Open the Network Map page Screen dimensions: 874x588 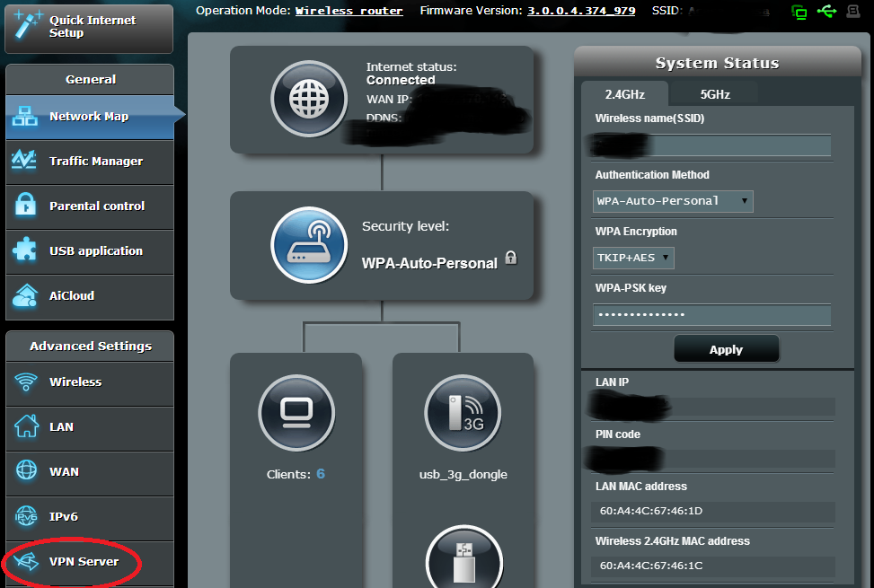(90, 117)
